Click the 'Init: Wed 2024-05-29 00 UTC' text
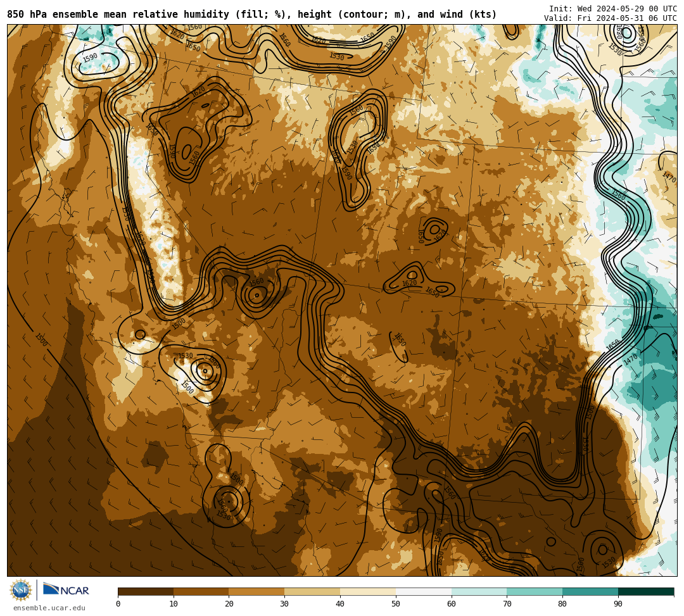The width and height of the screenshot is (684, 616). pos(613,9)
